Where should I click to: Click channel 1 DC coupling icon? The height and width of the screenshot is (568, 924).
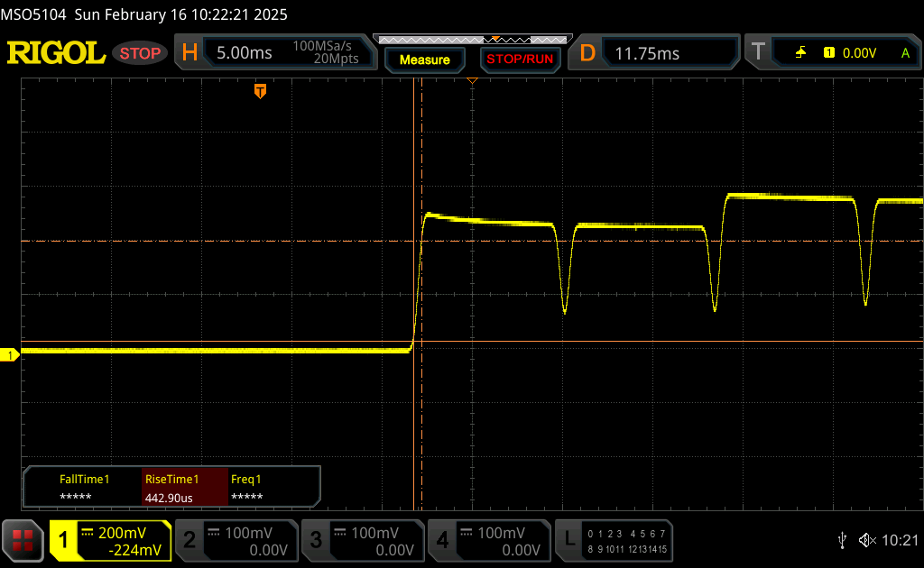[88, 533]
